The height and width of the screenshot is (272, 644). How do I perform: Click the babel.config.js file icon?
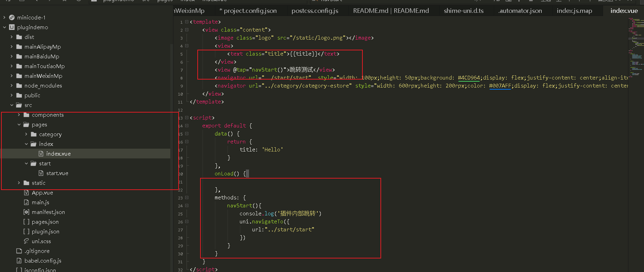point(19,261)
